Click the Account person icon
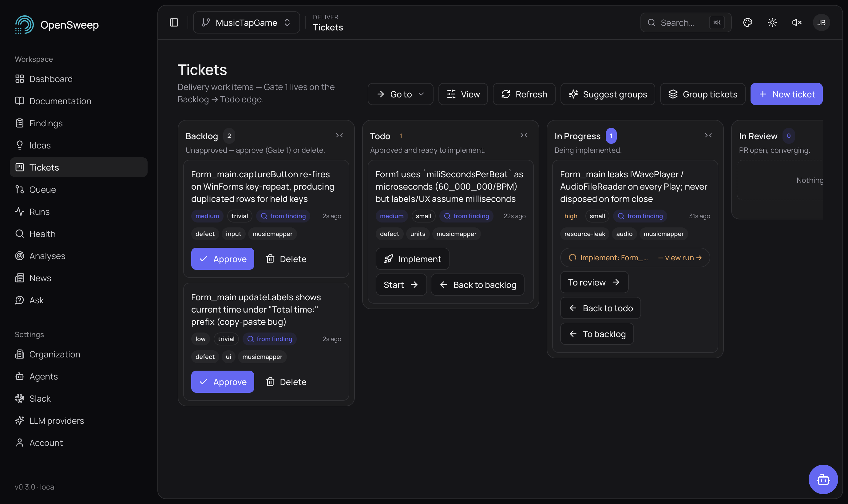 tap(19, 443)
